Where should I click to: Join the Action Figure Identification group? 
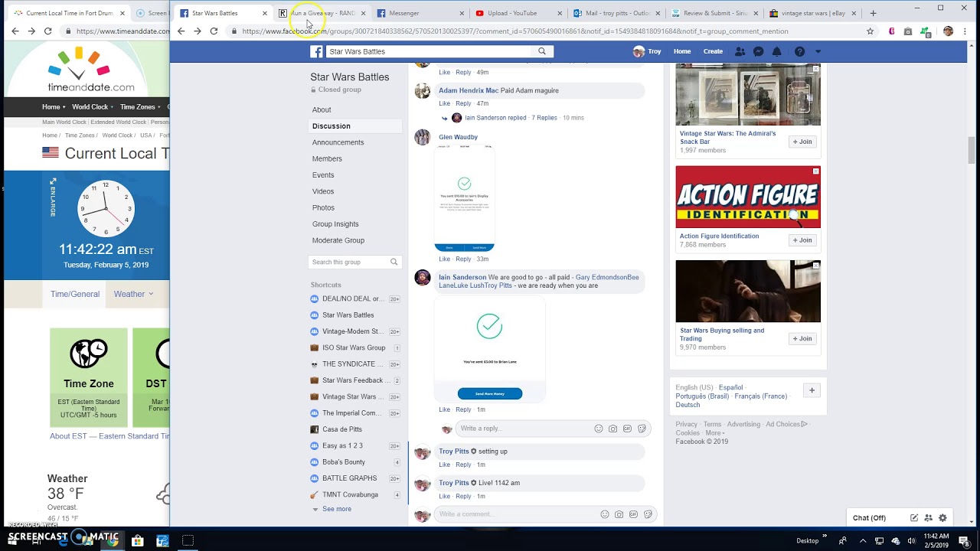(802, 240)
